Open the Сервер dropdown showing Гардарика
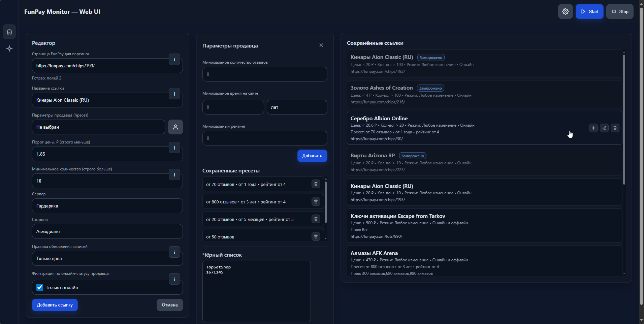 107,206
